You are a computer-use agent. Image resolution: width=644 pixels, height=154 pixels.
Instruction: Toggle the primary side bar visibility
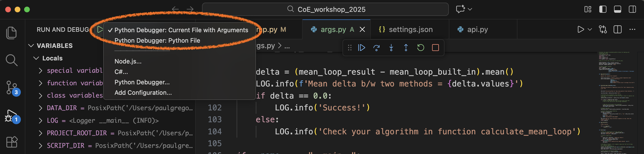603,9
